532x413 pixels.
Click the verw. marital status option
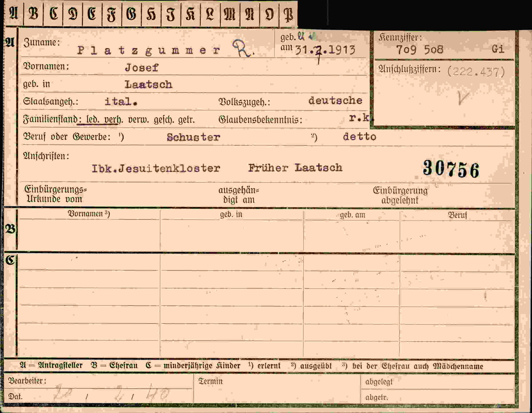click(138, 120)
